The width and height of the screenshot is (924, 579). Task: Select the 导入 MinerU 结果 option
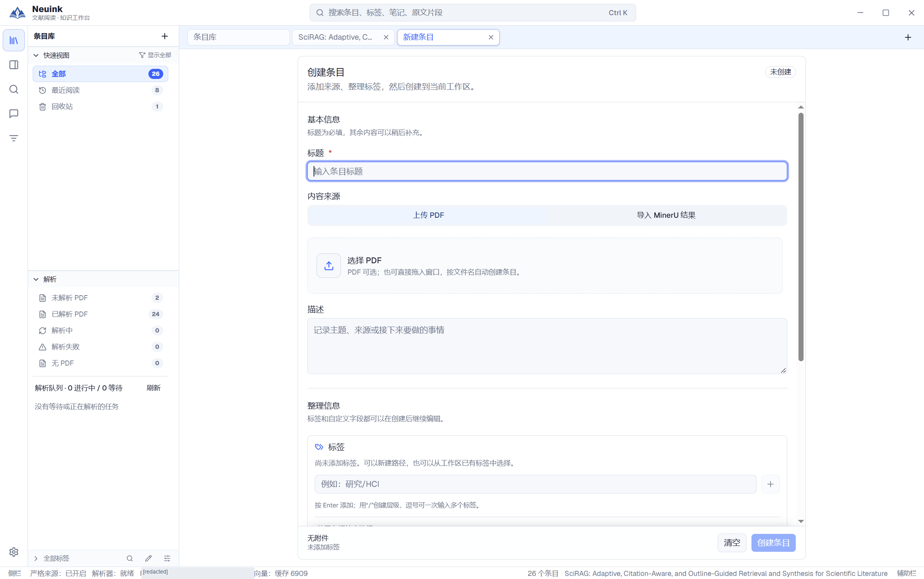click(666, 215)
